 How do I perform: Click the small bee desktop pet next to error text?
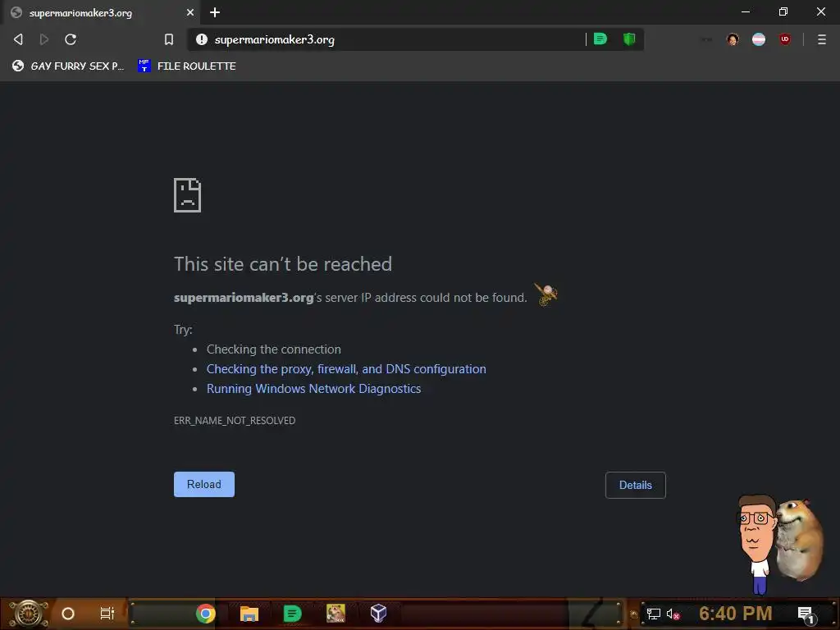(x=546, y=294)
